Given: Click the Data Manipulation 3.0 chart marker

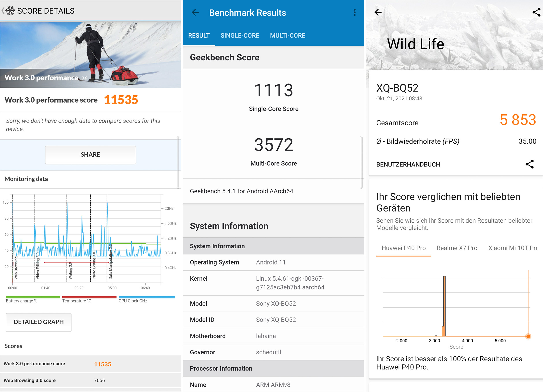Looking at the screenshot, I should pos(110,261).
